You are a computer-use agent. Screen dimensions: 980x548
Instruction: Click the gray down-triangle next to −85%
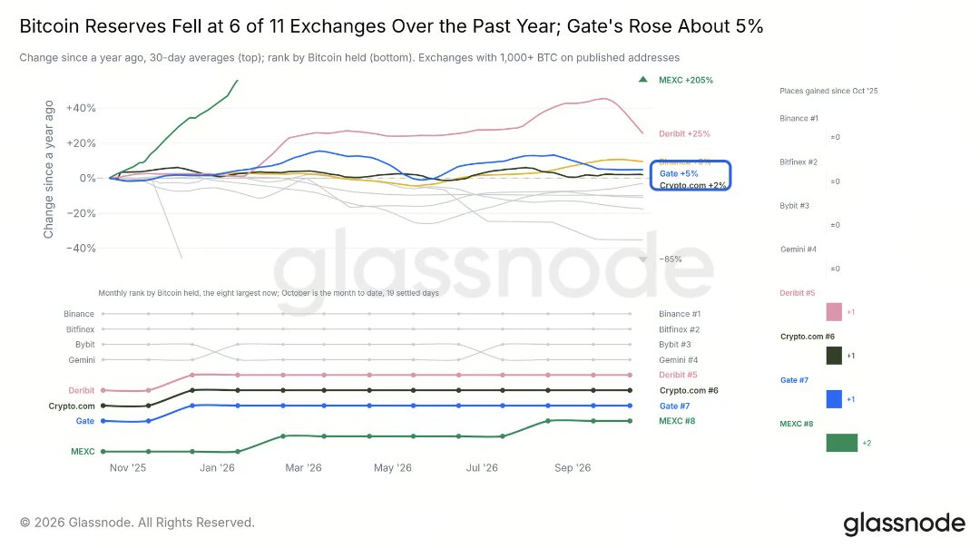coord(642,259)
